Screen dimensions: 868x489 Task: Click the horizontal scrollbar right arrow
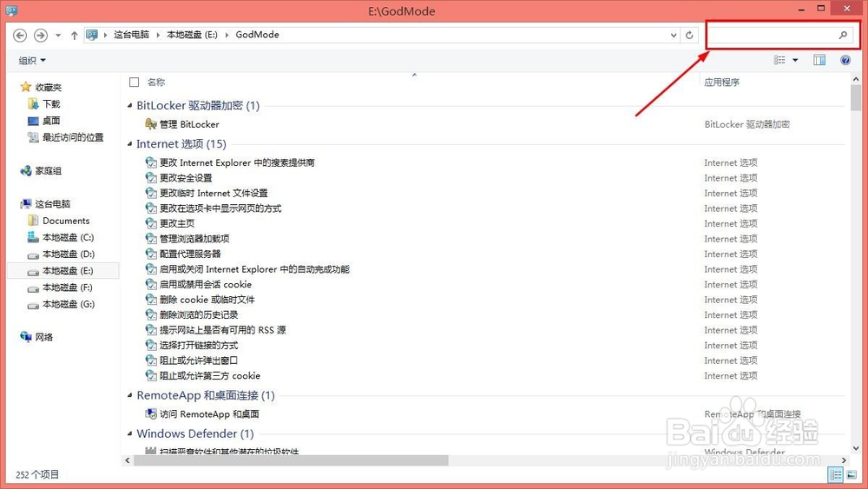tap(844, 460)
